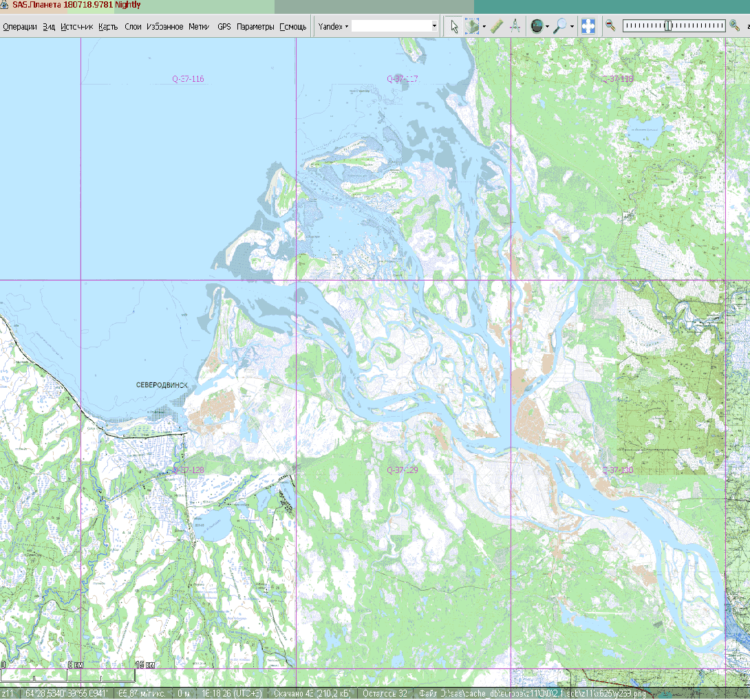
Task: Expand the selection tool dropdown arrow
Action: click(484, 27)
